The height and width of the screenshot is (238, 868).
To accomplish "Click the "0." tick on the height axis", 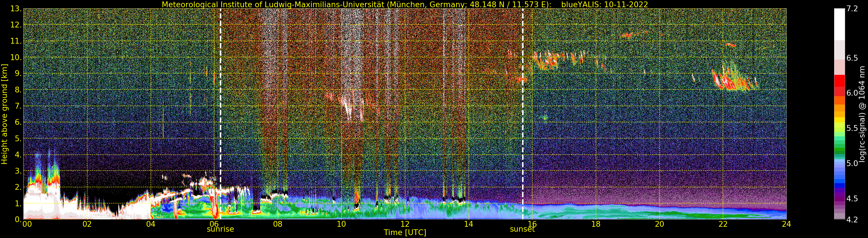I will click(18, 219).
